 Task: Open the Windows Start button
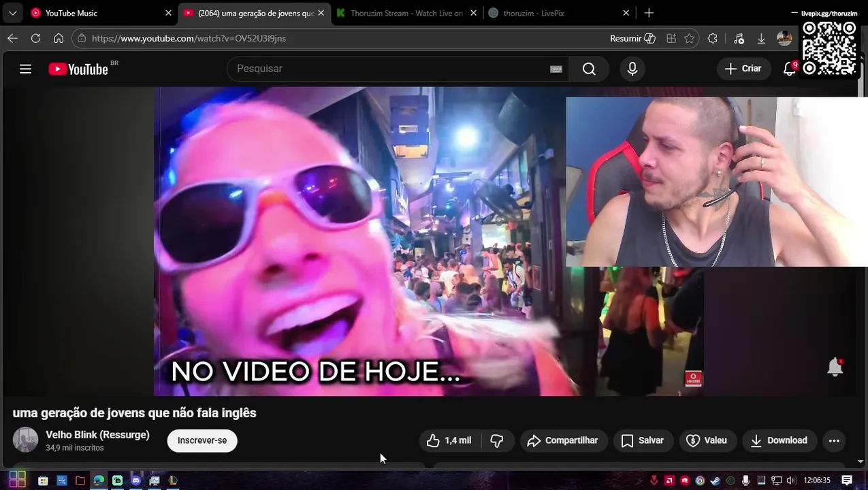tap(17, 480)
